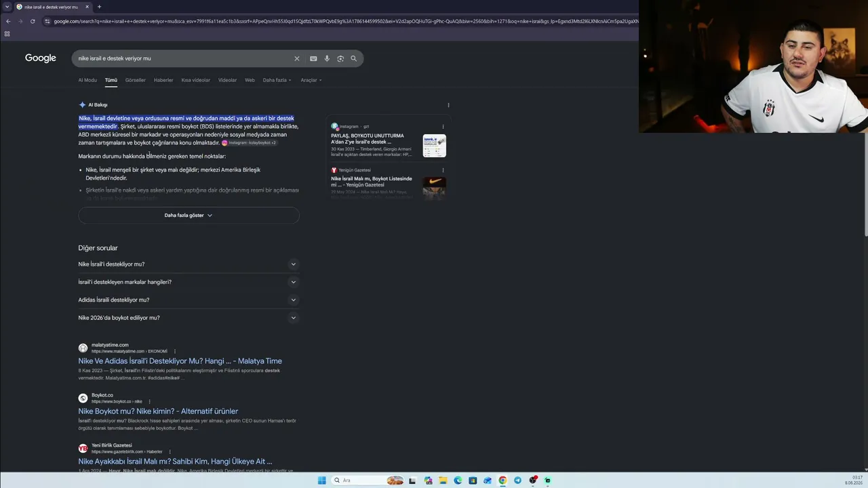
Task: Open three-dot menu next to malatyatime.com result
Action: point(174,351)
